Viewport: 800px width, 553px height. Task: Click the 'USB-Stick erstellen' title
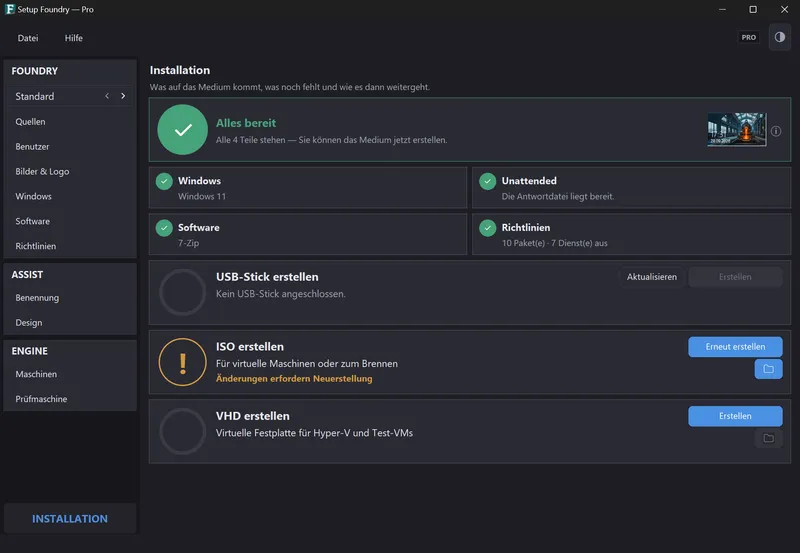tap(267, 277)
